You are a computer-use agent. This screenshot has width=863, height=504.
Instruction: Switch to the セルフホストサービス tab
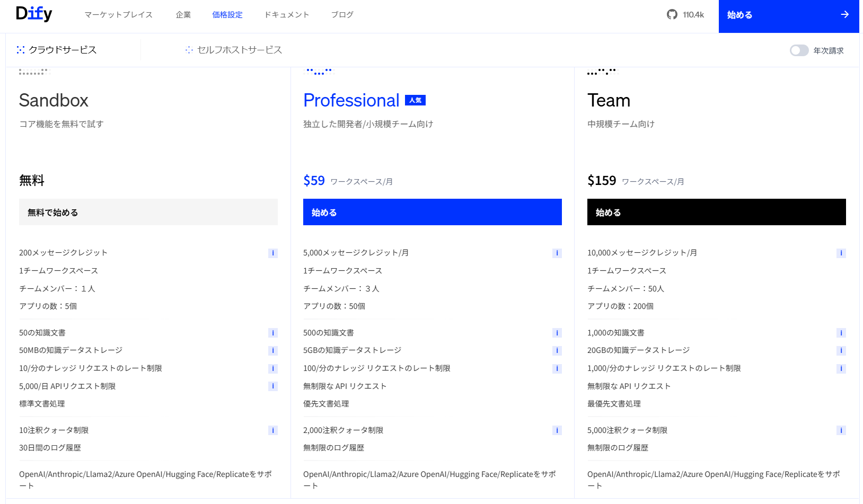point(234,50)
